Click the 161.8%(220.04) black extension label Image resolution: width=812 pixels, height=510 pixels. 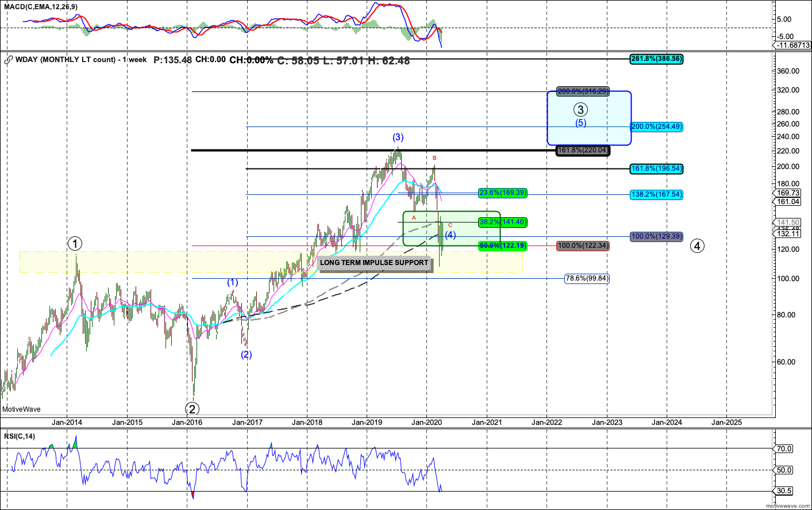coord(583,151)
